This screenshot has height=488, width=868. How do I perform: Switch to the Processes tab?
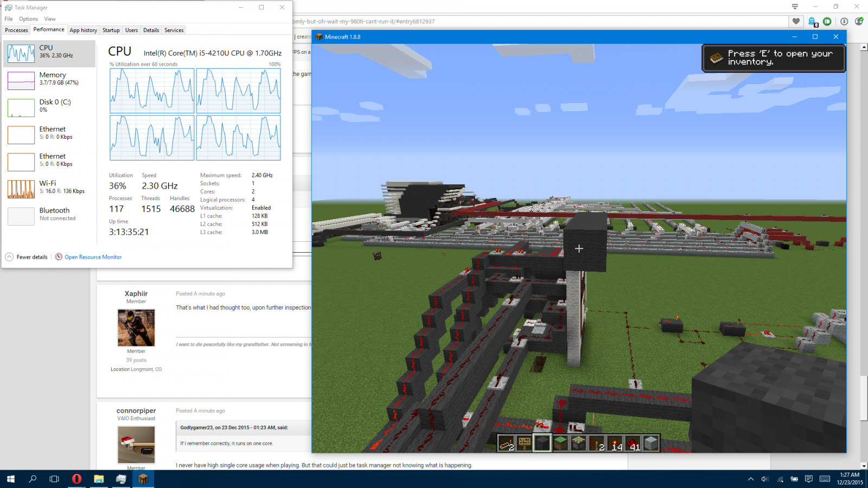click(16, 30)
